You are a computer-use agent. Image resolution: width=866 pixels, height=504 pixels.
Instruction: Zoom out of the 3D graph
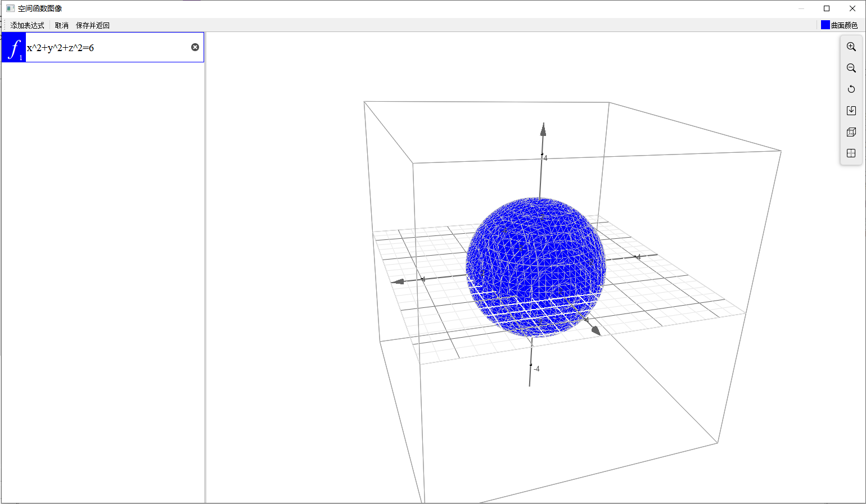click(x=851, y=68)
